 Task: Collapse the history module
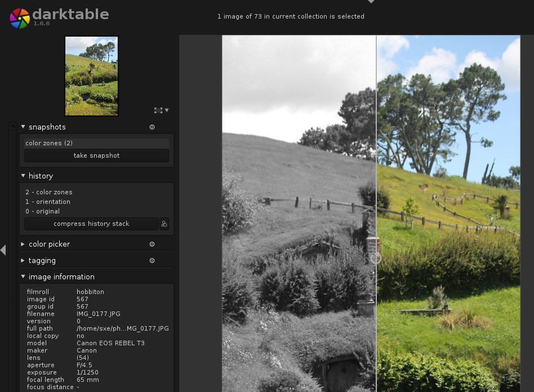[x=23, y=176]
